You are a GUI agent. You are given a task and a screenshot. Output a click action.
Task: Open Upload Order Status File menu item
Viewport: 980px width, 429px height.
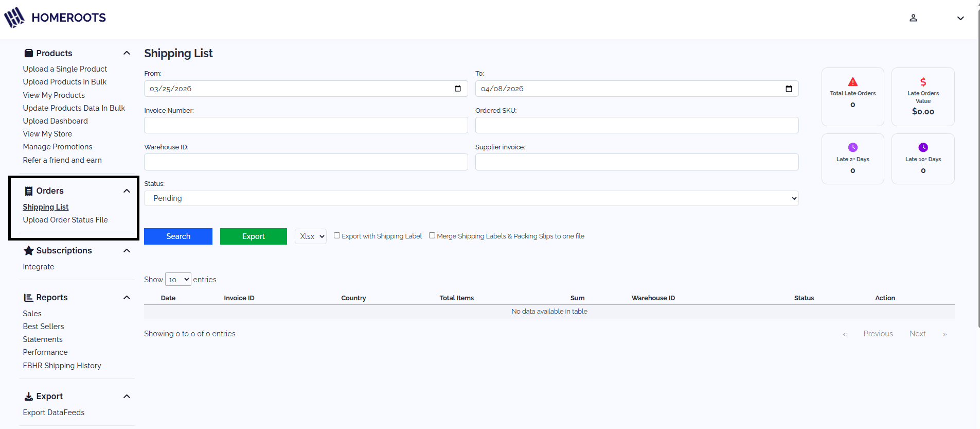click(x=65, y=220)
